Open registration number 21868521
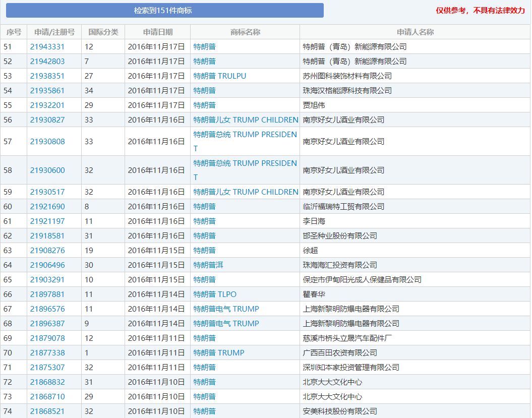This screenshot has height=418, width=532. click(47, 410)
